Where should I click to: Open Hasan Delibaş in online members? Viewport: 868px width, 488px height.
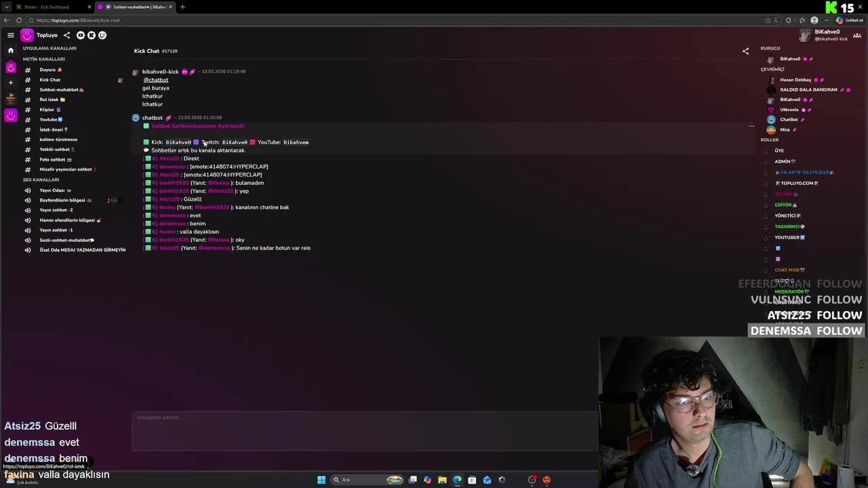click(x=795, y=80)
